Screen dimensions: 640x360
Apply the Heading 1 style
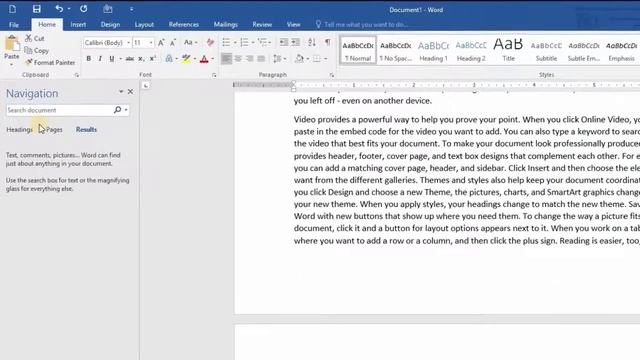[433, 51]
